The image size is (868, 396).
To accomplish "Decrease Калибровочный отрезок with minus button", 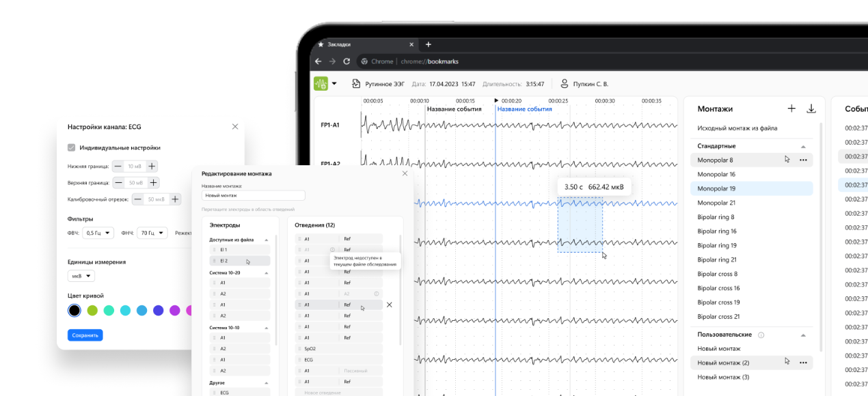I will click(138, 199).
